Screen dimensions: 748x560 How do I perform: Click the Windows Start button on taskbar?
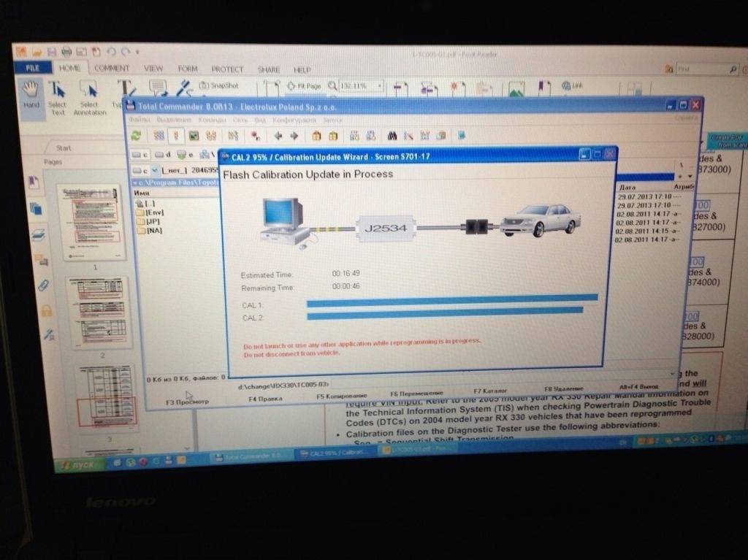(x=79, y=464)
